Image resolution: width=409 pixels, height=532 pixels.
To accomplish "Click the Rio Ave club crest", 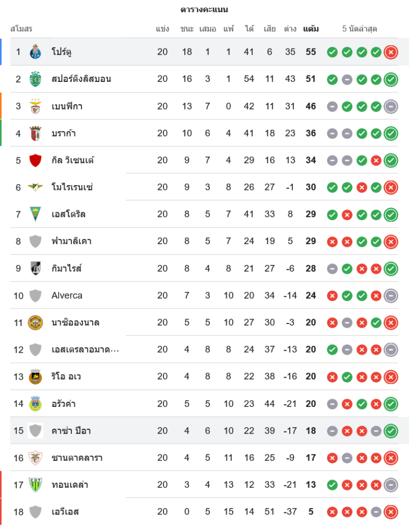I will 35,377.
